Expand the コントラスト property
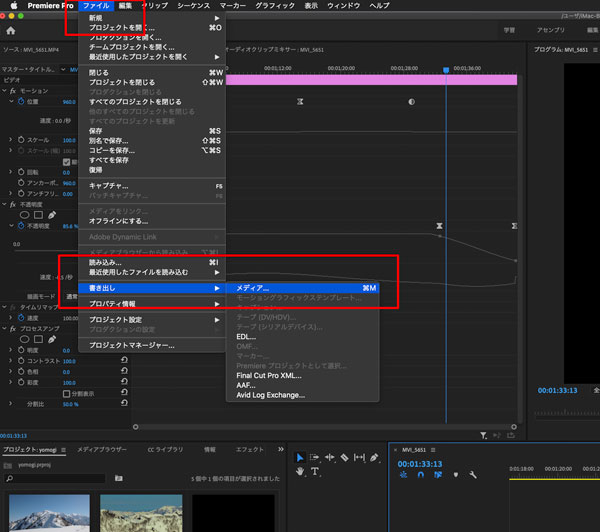Screen dimensions: 600x532 pyautogui.click(x=11, y=361)
